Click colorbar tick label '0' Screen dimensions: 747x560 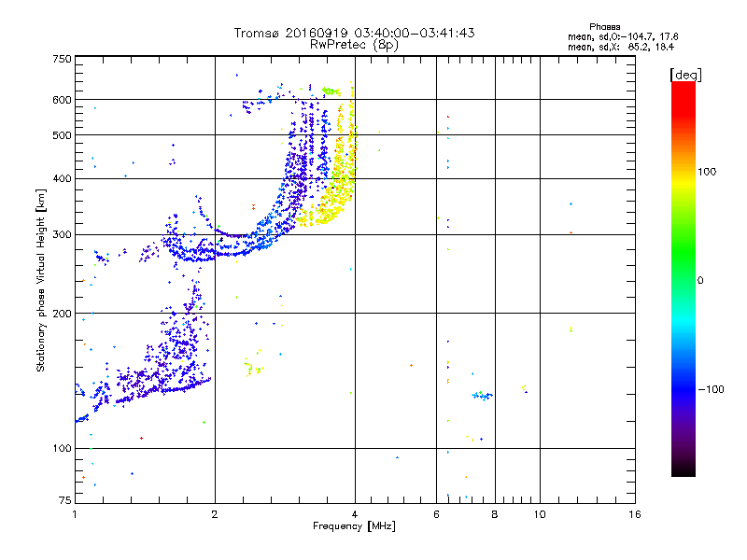tap(700, 281)
